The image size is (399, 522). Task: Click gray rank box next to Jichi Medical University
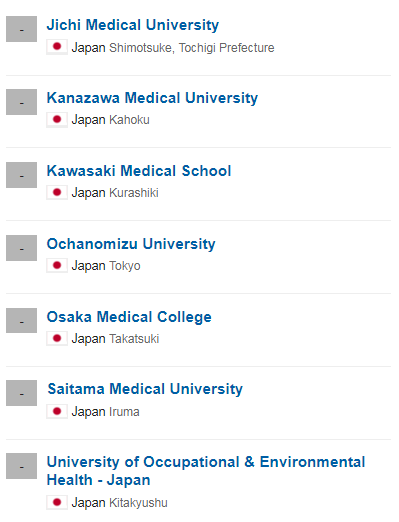[x=21, y=29]
